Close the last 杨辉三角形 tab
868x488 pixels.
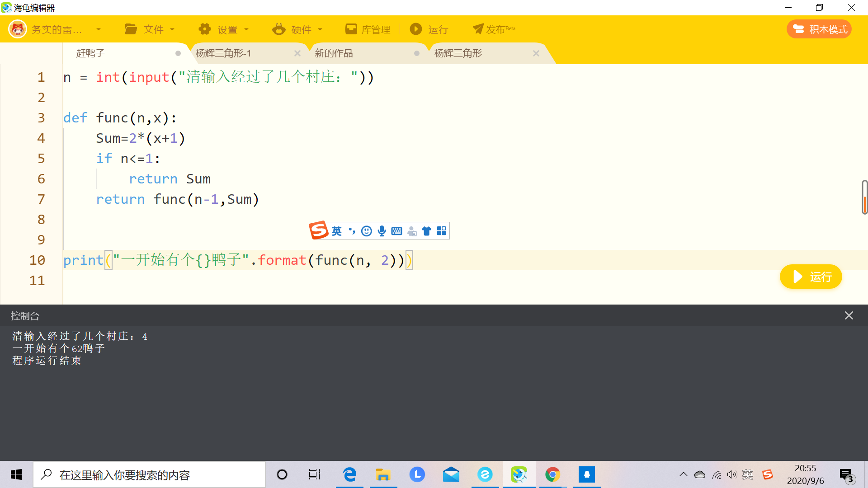click(x=536, y=53)
